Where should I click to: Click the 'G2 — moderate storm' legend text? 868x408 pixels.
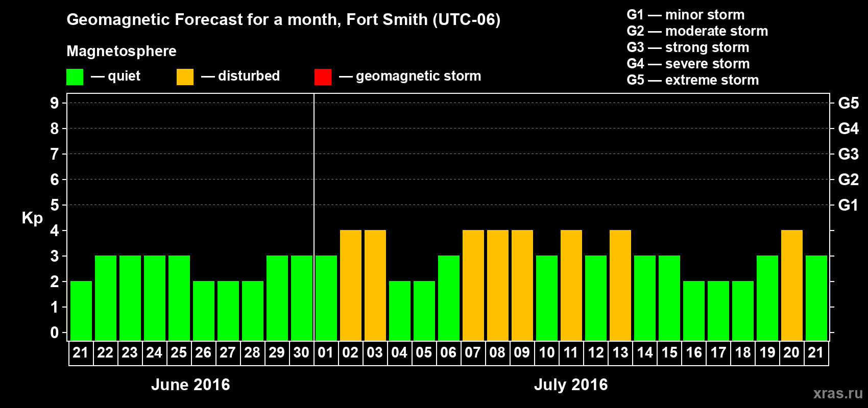click(x=697, y=31)
